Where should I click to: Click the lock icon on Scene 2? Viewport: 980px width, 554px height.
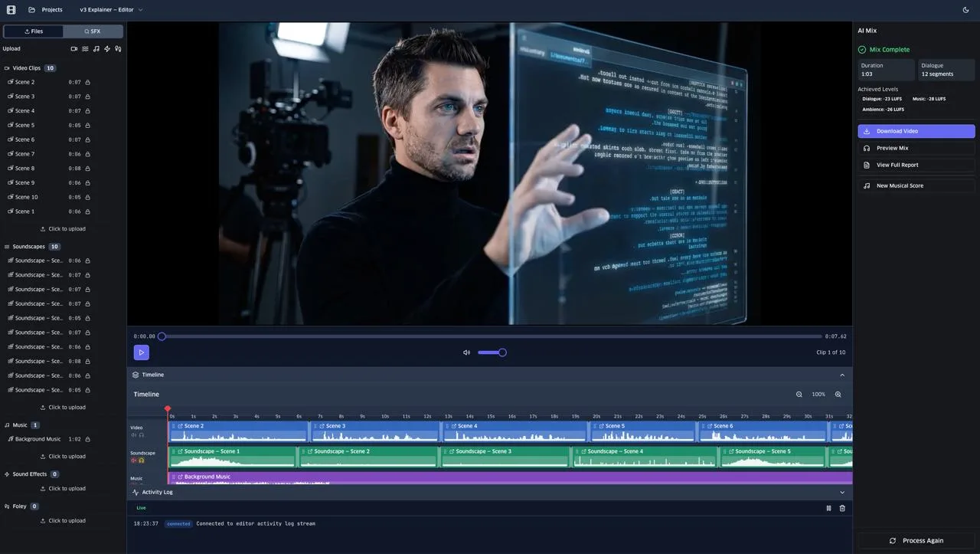click(87, 82)
